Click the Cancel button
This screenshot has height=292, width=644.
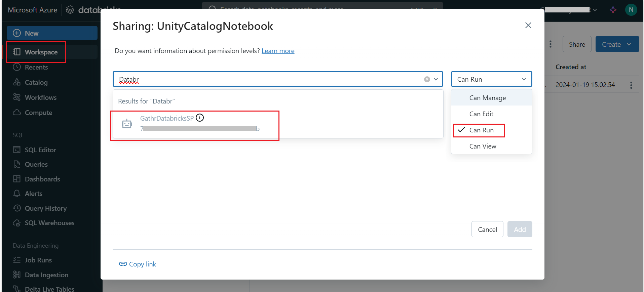[x=487, y=230]
